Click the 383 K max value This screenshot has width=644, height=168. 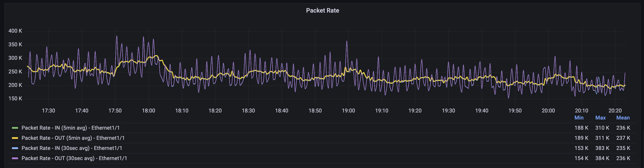click(602, 148)
